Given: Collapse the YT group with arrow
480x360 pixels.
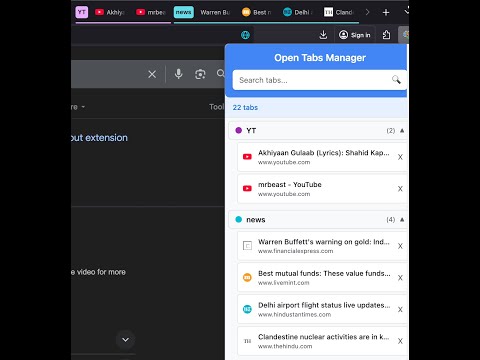Looking at the screenshot, I should click(x=402, y=130).
